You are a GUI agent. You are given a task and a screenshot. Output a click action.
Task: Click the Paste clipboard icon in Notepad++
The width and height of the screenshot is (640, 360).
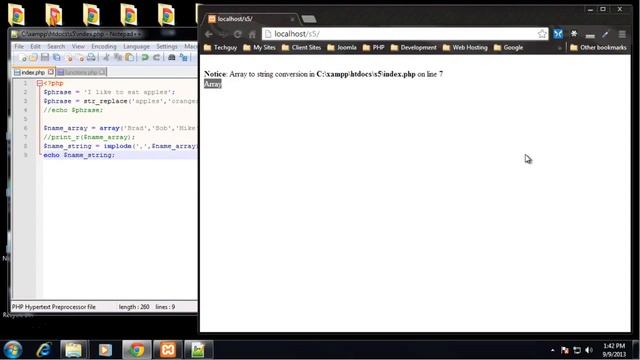pyautogui.click(x=129, y=58)
